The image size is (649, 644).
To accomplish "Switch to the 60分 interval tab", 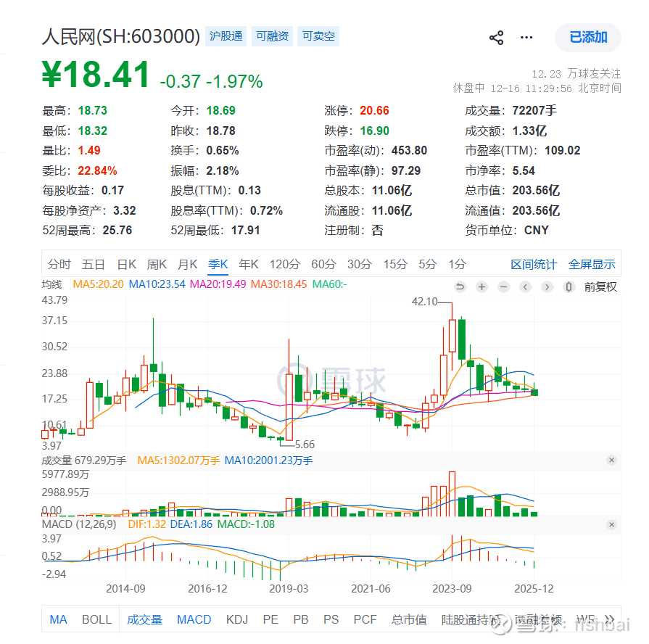I will [x=323, y=264].
